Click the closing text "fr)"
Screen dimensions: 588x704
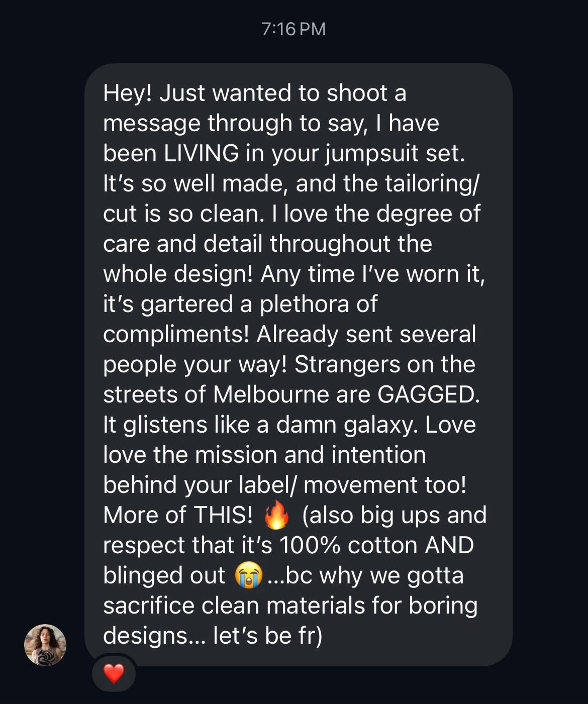310,636
